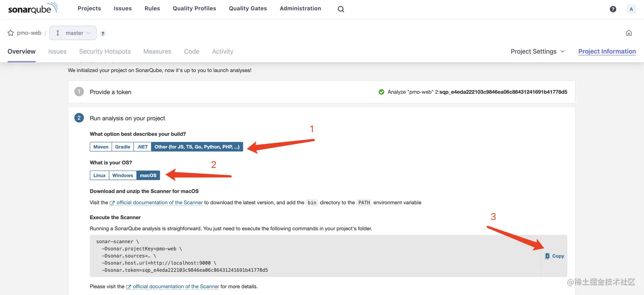The height and width of the screenshot is (295, 644).
Task: Choose macOS as your OS
Action: pos(148,175)
